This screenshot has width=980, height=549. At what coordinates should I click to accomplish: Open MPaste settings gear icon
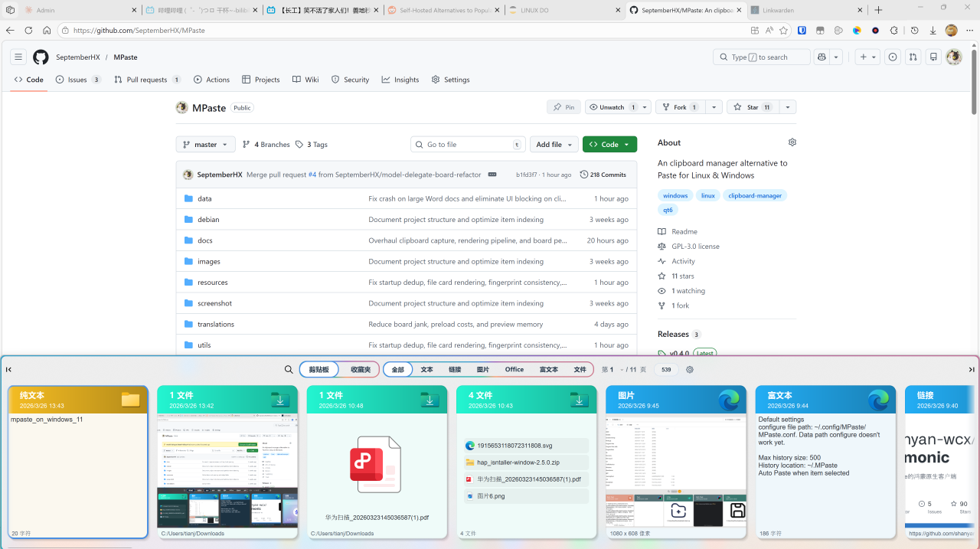pyautogui.click(x=690, y=370)
